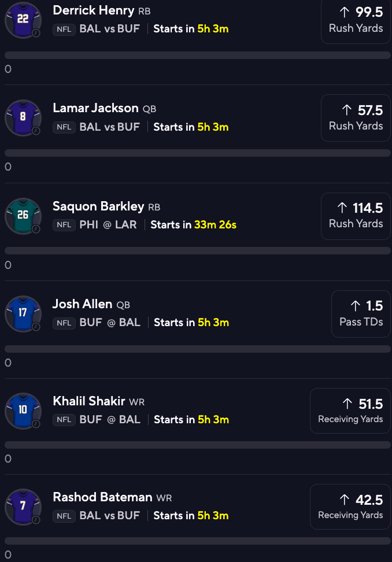Viewport: 392px width, 562px height.
Task: Tap Saquon Barkley's 114.5 Rush Yards box
Action: (356, 216)
